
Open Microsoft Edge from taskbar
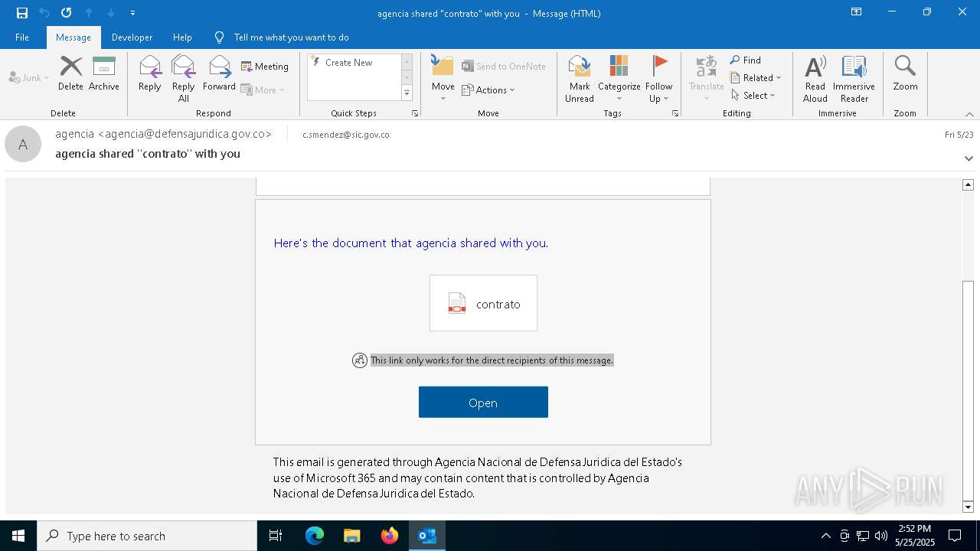click(315, 536)
